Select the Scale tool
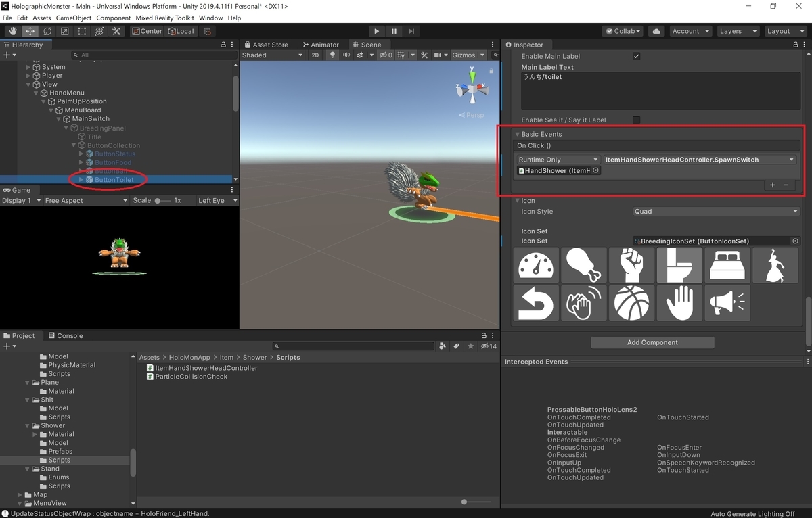The height and width of the screenshot is (518, 812). click(x=64, y=31)
